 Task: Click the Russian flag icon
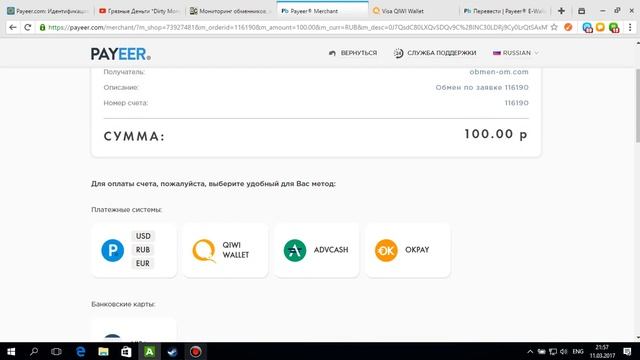coord(497,53)
